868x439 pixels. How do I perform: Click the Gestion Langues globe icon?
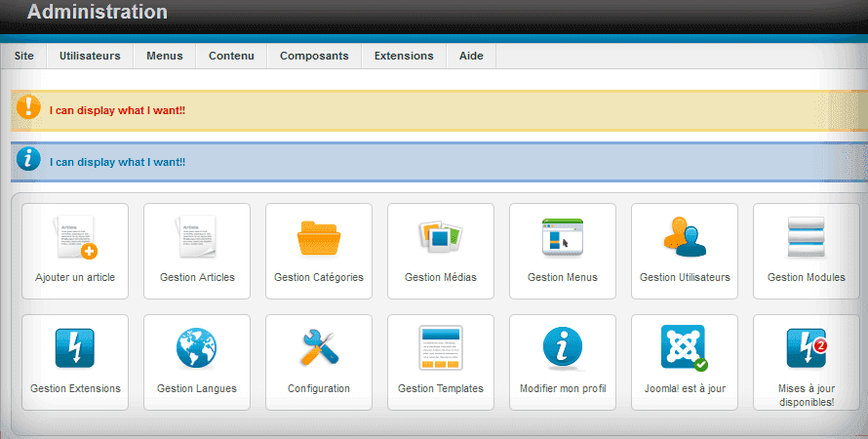click(x=197, y=348)
